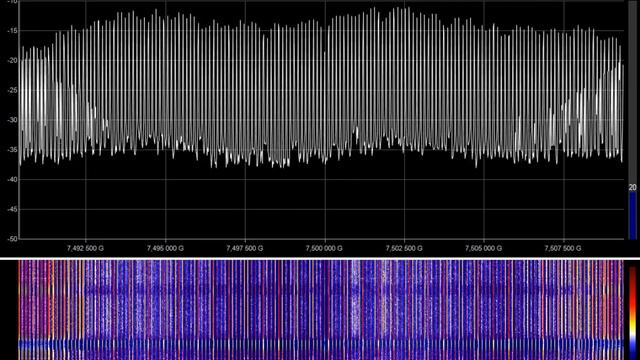The width and height of the screenshot is (640, 360).
Task: Click the -50 dB axis label
Action: click(x=13, y=240)
